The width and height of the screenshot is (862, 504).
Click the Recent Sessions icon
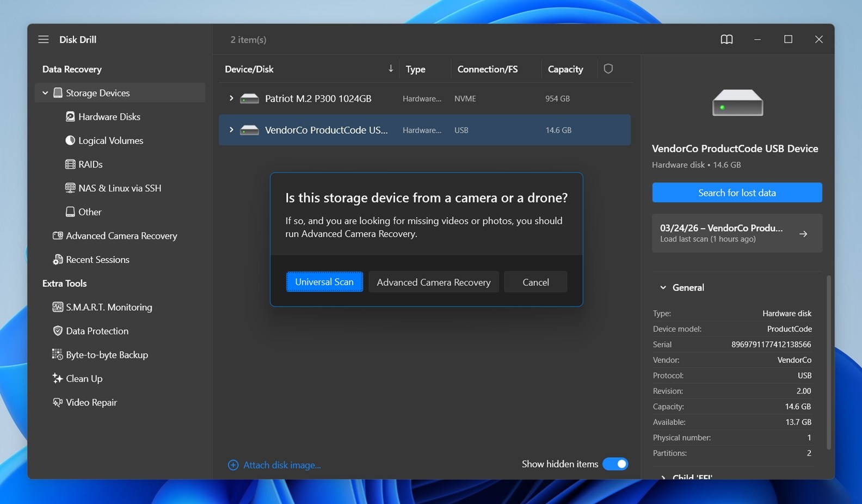tap(58, 260)
